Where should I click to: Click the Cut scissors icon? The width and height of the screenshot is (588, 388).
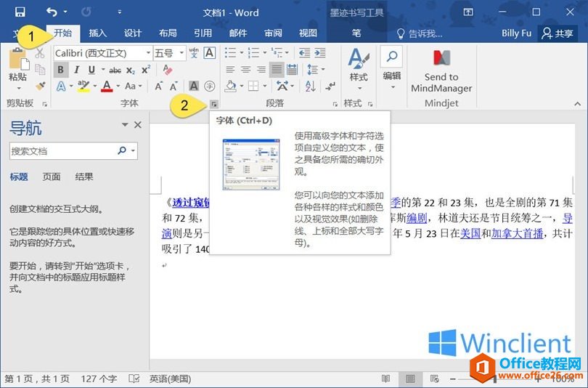[x=40, y=53]
